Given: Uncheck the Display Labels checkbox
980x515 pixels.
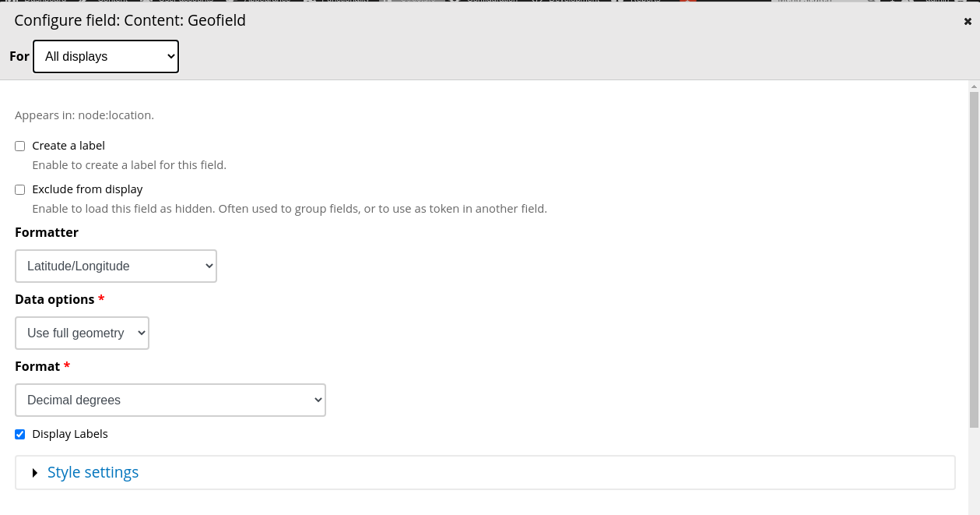Looking at the screenshot, I should click(x=20, y=434).
